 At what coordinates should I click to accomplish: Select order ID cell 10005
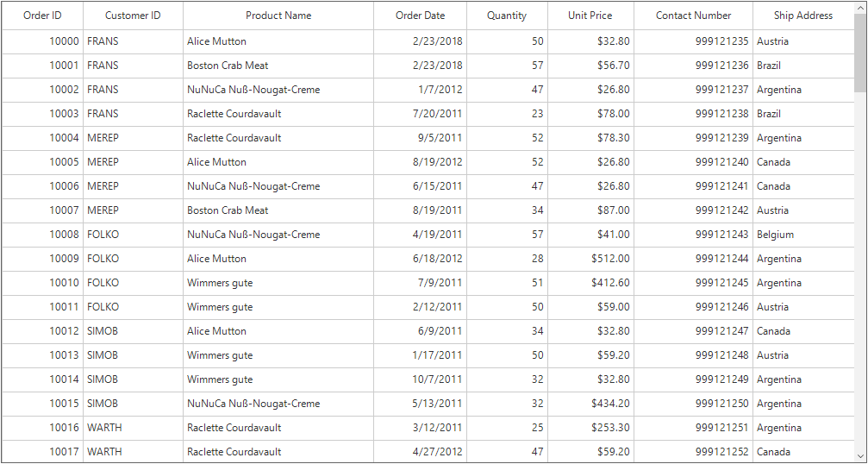point(42,162)
